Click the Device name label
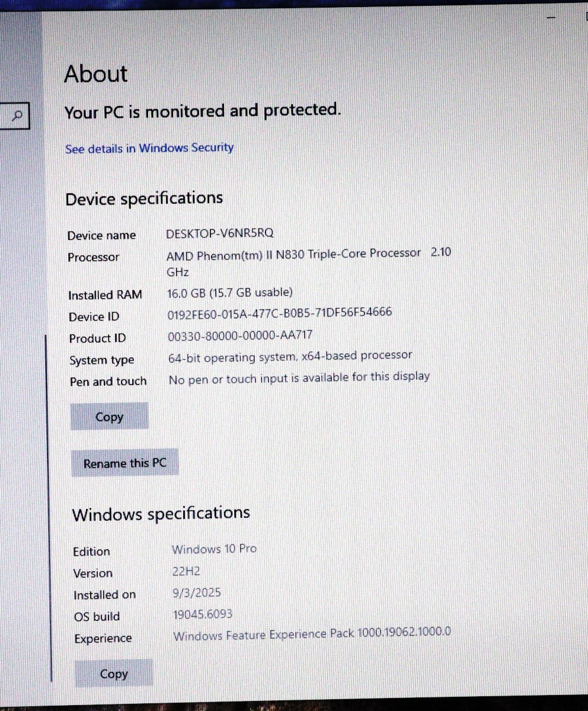This screenshot has width=588, height=711. click(x=101, y=236)
